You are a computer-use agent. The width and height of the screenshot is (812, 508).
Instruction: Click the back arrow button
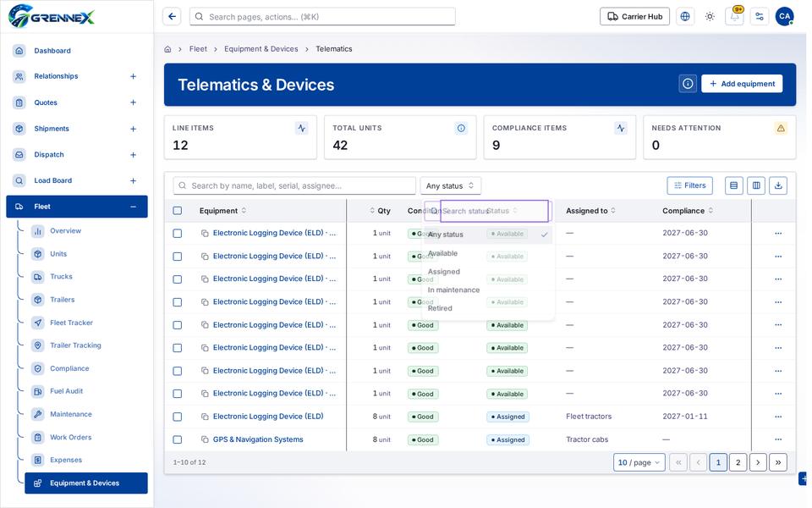pos(172,17)
